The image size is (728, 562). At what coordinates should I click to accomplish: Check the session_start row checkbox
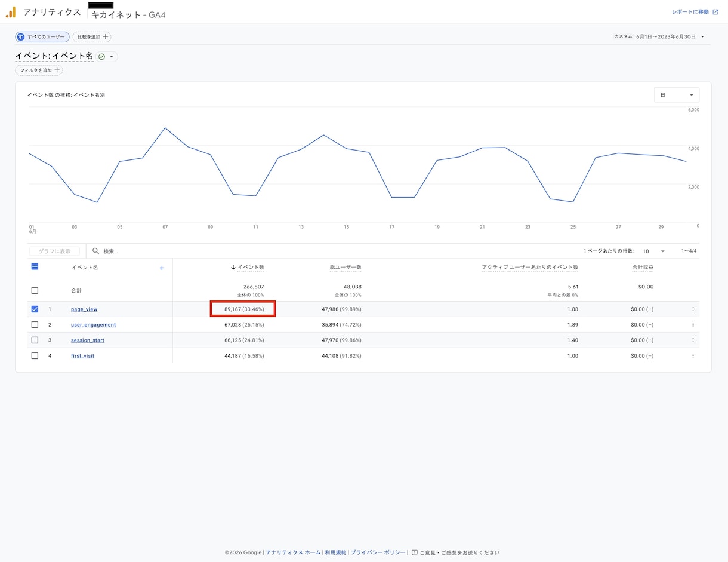[x=35, y=340]
